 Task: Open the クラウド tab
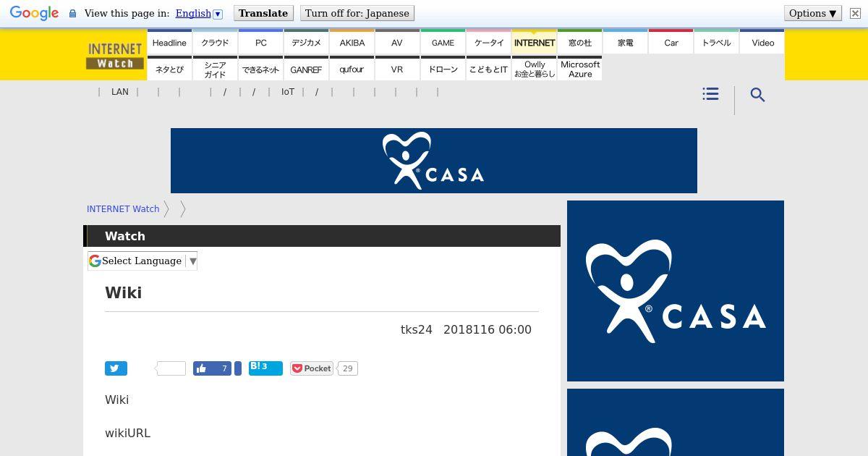point(215,42)
